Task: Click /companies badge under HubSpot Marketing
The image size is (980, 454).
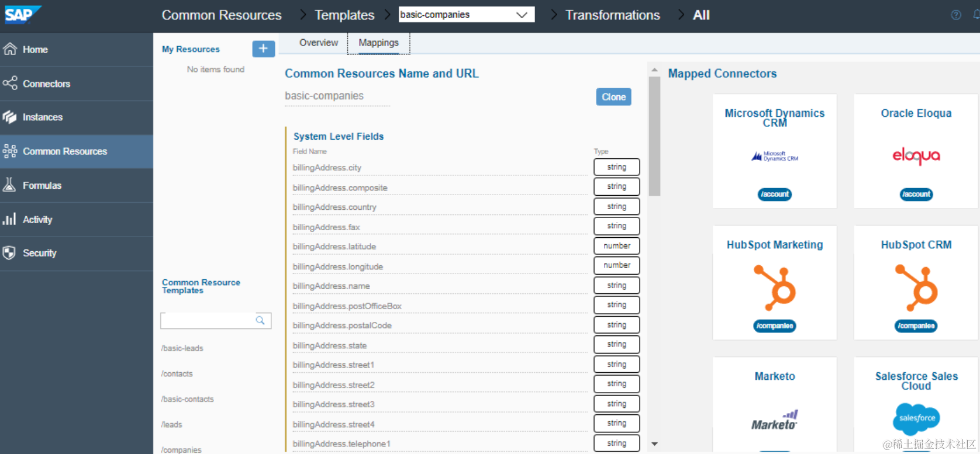Action: pyautogui.click(x=775, y=326)
